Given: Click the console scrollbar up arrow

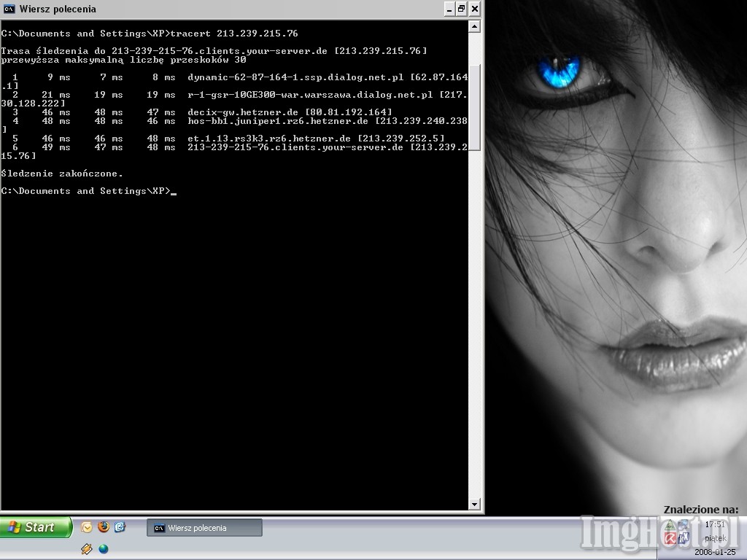Looking at the screenshot, I should tap(474, 26).
